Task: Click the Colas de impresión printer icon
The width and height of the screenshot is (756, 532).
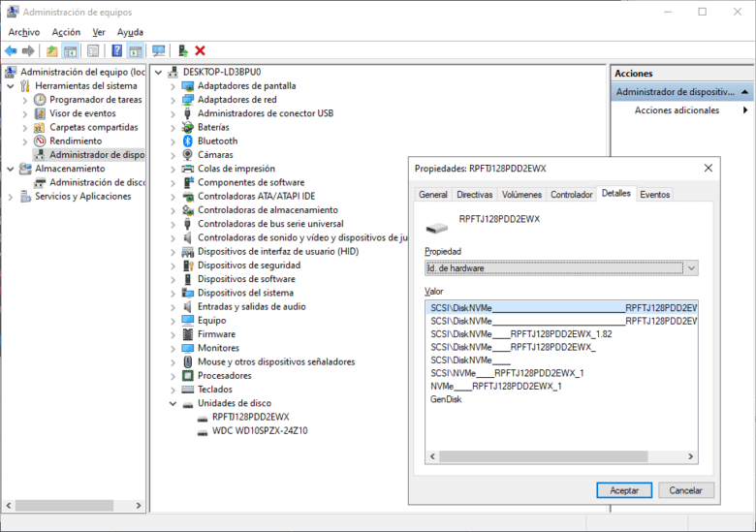Action: coord(188,169)
